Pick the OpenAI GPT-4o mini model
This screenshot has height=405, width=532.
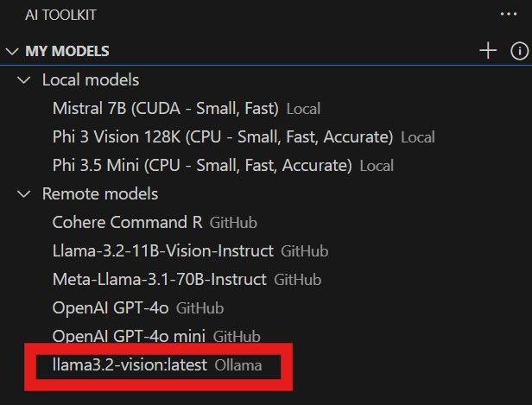click(130, 337)
